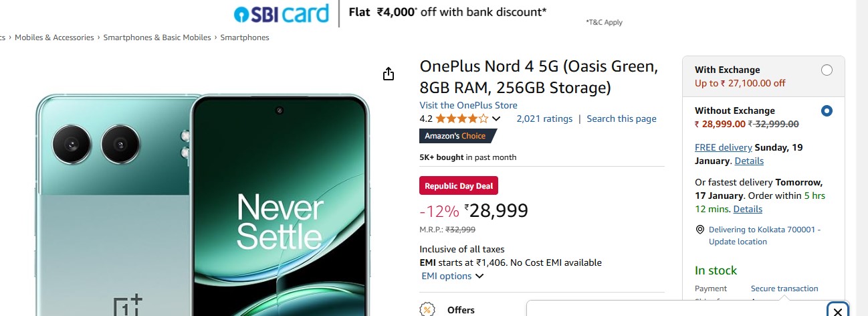
Task: Click the Offers percent badge icon
Action: pyautogui.click(x=427, y=309)
